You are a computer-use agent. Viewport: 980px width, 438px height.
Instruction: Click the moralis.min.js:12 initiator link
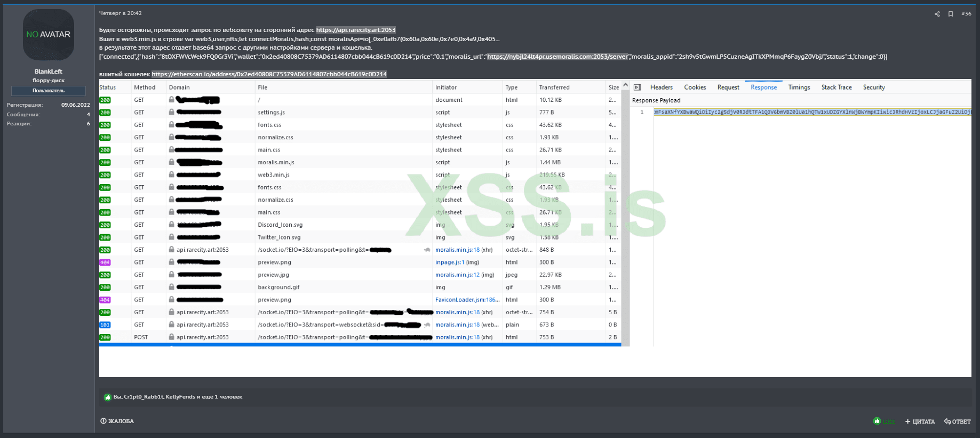[x=457, y=275]
